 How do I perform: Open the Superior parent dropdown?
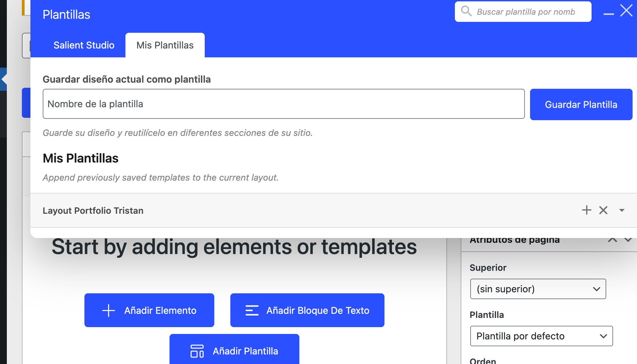click(538, 289)
